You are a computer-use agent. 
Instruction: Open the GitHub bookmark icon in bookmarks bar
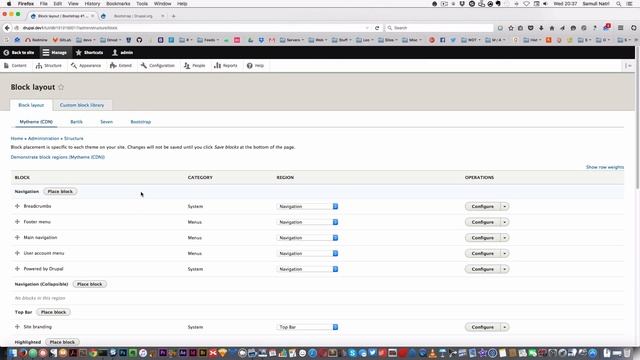coord(139,40)
